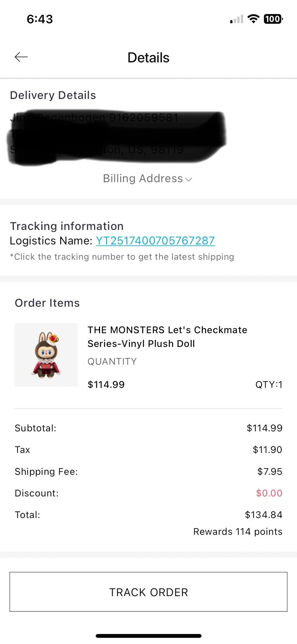Tap the back arrow icon

21,57
